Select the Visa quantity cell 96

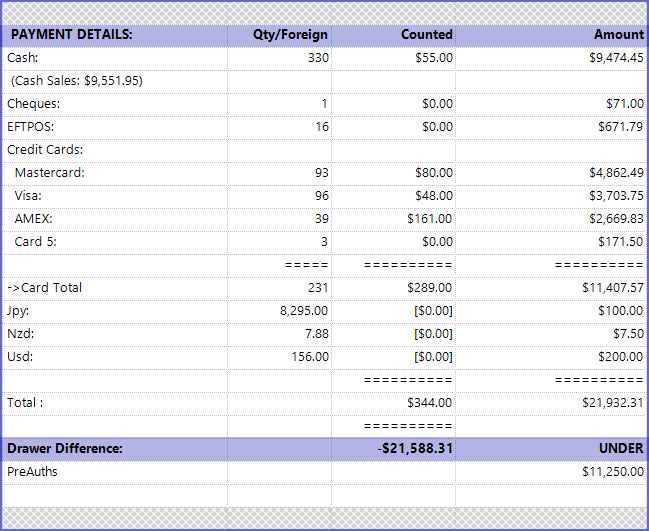coord(321,196)
